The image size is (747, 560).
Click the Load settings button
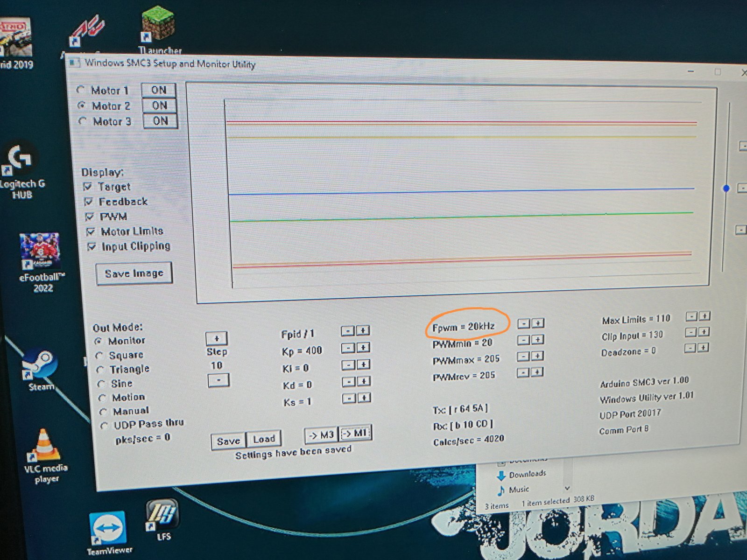[264, 439]
